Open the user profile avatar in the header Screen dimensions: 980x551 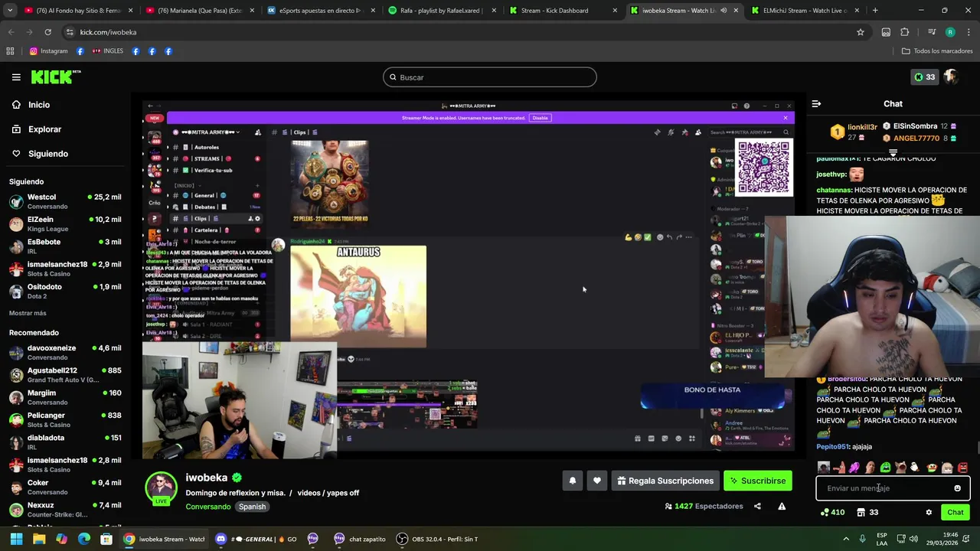(951, 77)
